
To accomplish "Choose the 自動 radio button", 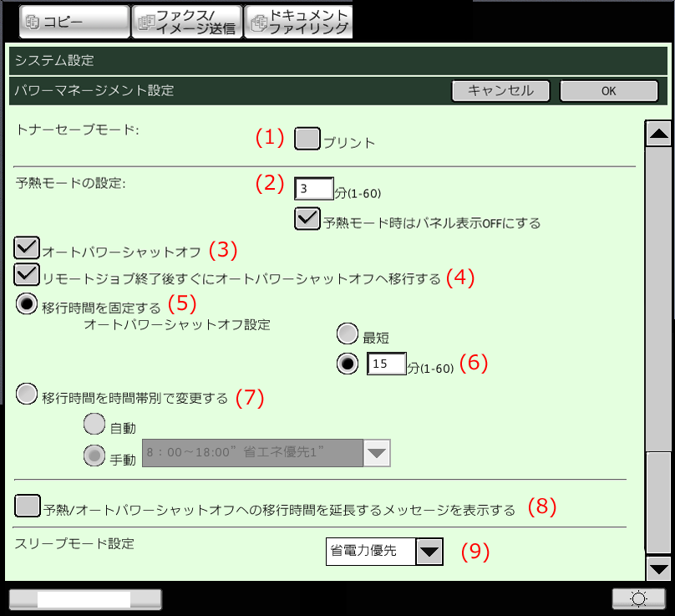I will pos(94,425).
